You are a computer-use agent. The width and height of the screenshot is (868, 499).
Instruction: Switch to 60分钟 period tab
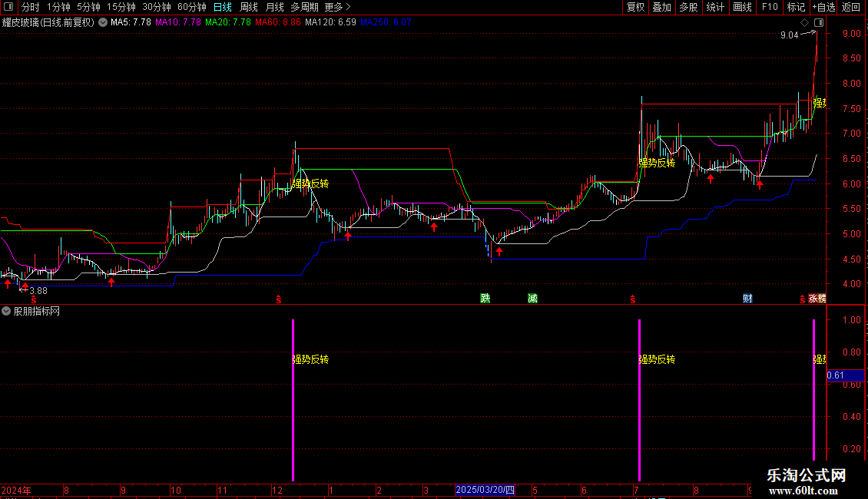191,8
